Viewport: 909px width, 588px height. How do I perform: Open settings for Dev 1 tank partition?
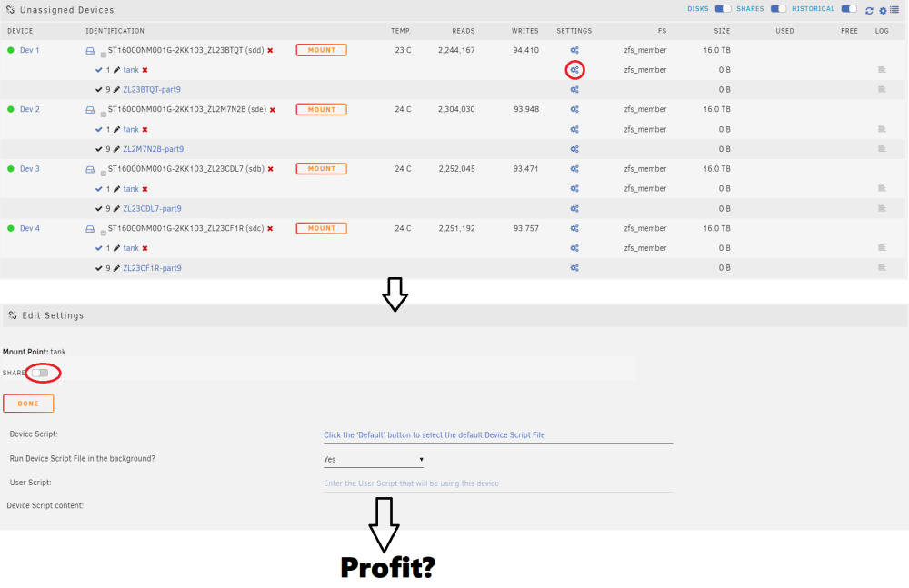(x=574, y=70)
